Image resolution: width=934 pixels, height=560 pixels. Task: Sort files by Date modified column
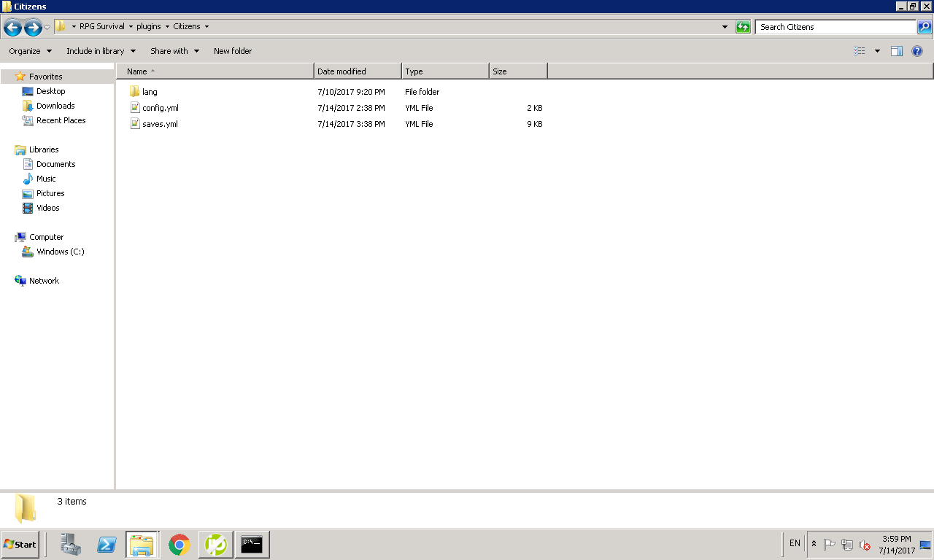pyautogui.click(x=358, y=71)
